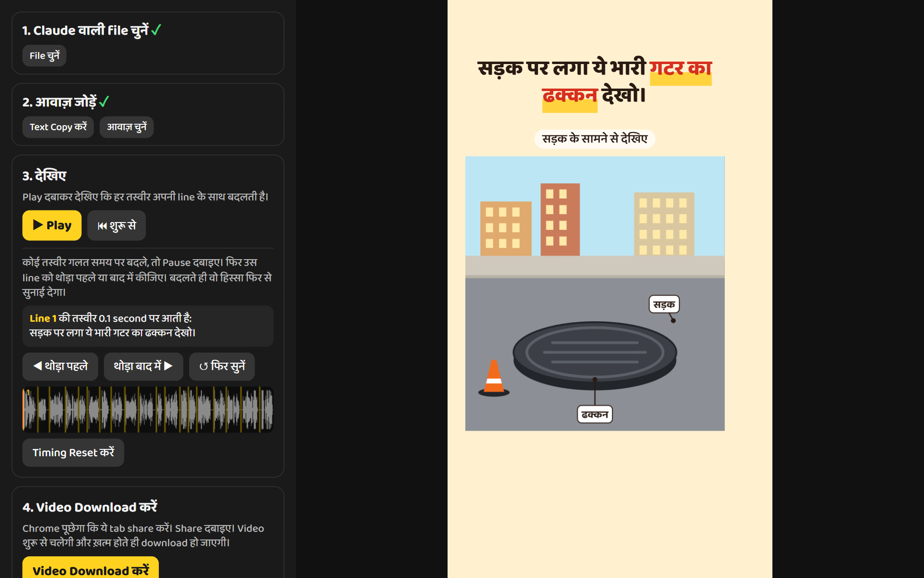Click the 'सड़क के सामने से देखिए' caption pill

point(595,139)
